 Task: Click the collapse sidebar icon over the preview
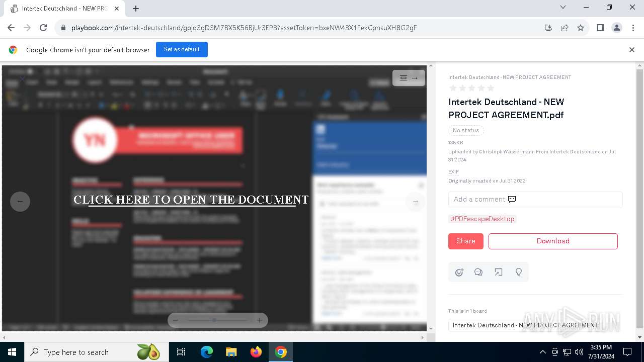tap(409, 78)
